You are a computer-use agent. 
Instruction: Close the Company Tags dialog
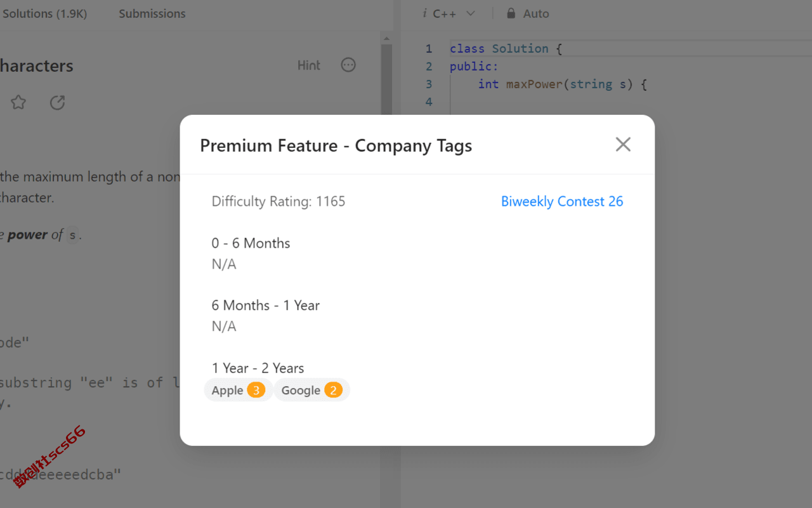coord(623,145)
